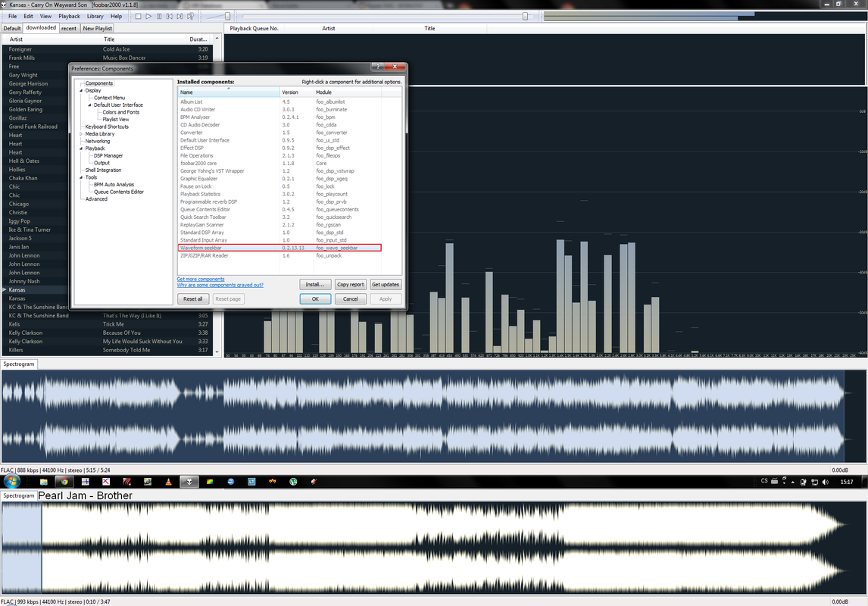Select Colors and Fonts preferences page

pyautogui.click(x=120, y=112)
